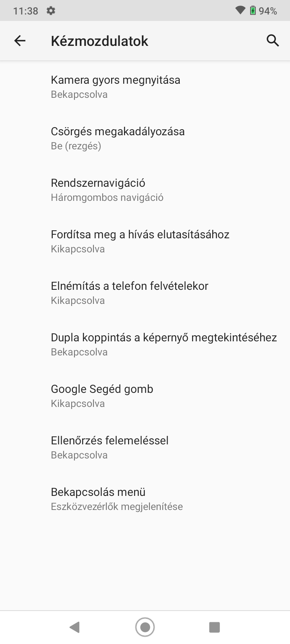Tap the Háromgombos navigáció subtitle
Viewport: 290px width, 644px height.
[107, 197]
